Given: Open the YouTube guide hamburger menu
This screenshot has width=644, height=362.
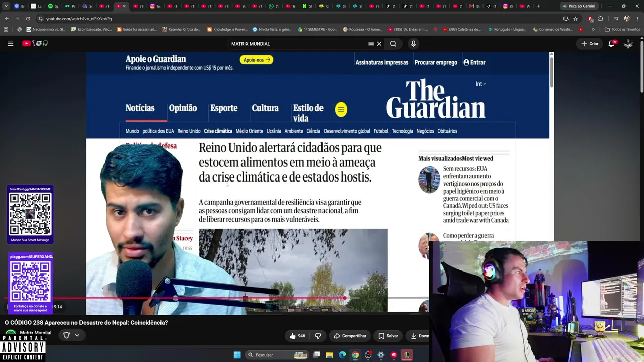Looking at the screenshot, I should (10, 44).
